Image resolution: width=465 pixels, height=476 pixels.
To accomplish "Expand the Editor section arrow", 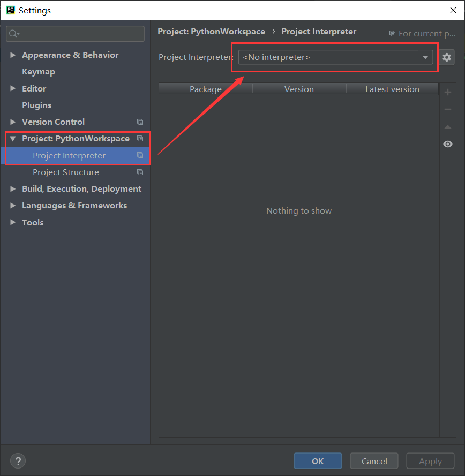I will click(x=13, y=88).
